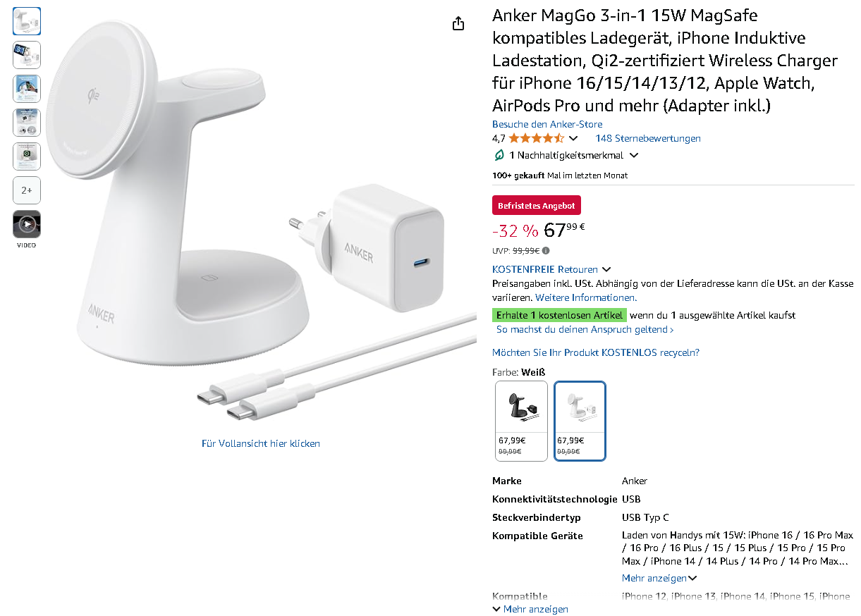This screenshot has height=616, width=861.
Task: Open the Besuche den Anker-Store link
Action: pyautogui.click(x=547, y=124)
